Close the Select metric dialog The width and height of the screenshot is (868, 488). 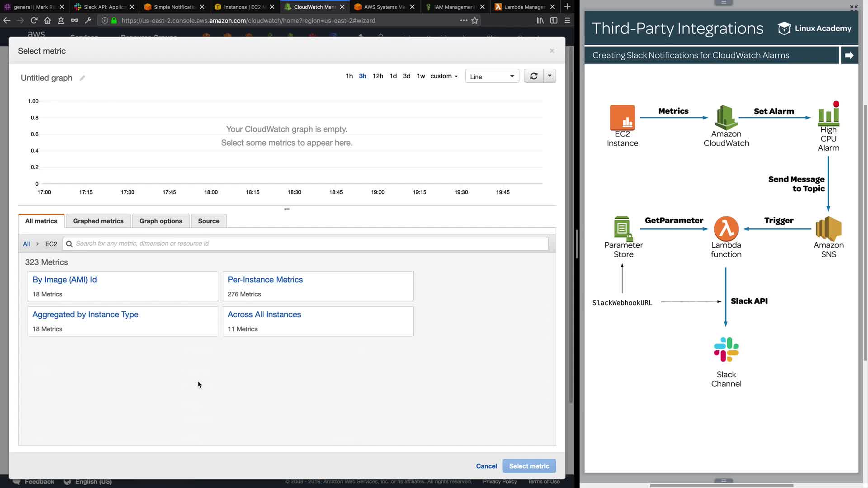pyautogui.click(x=552, y=51)
